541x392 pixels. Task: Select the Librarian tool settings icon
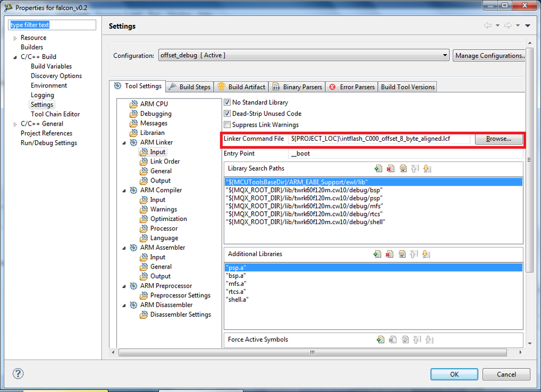click(134, 133)
